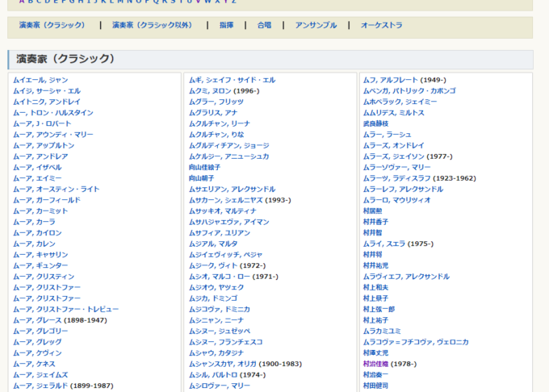549x392 pixels.
Task: Click the performer link ムイエール, ジャン
Action: coord(40,81)
